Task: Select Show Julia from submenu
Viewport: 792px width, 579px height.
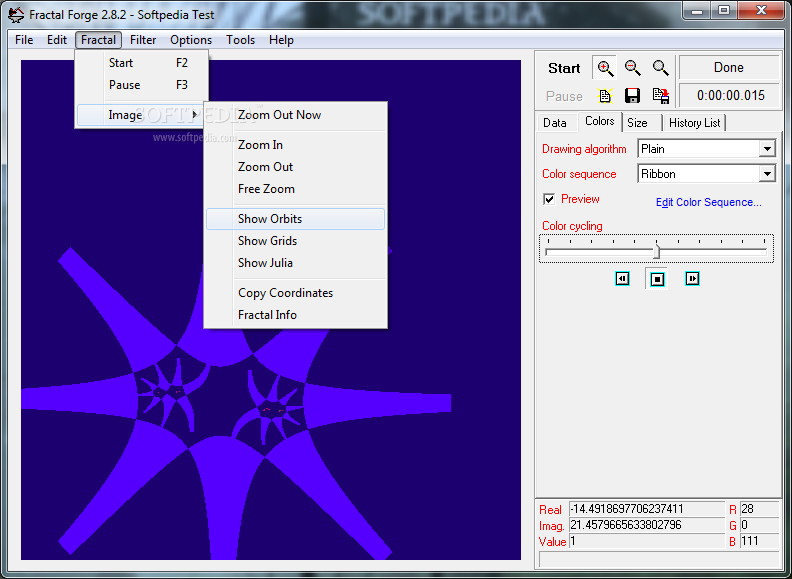Action: pos(295,263)
